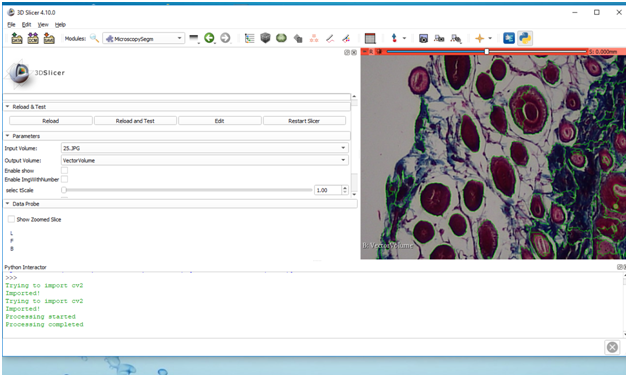Toggle the crosshair icon in toolbar

point(479,38)
